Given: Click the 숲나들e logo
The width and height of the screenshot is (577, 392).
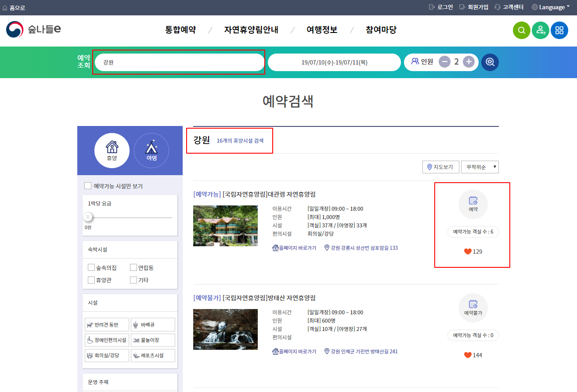Looking at the screenshot, I should point(33,29).
